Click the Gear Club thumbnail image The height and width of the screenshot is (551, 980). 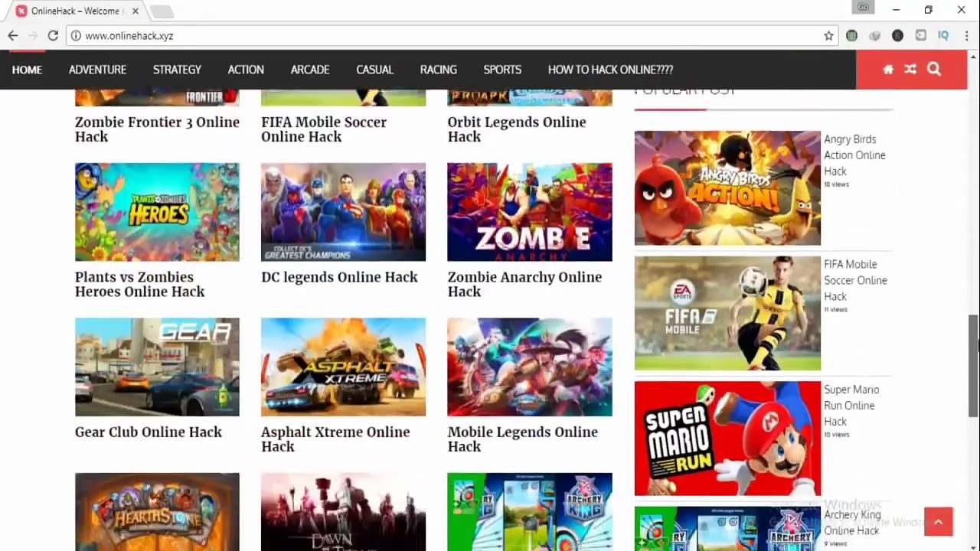point(157,367)
